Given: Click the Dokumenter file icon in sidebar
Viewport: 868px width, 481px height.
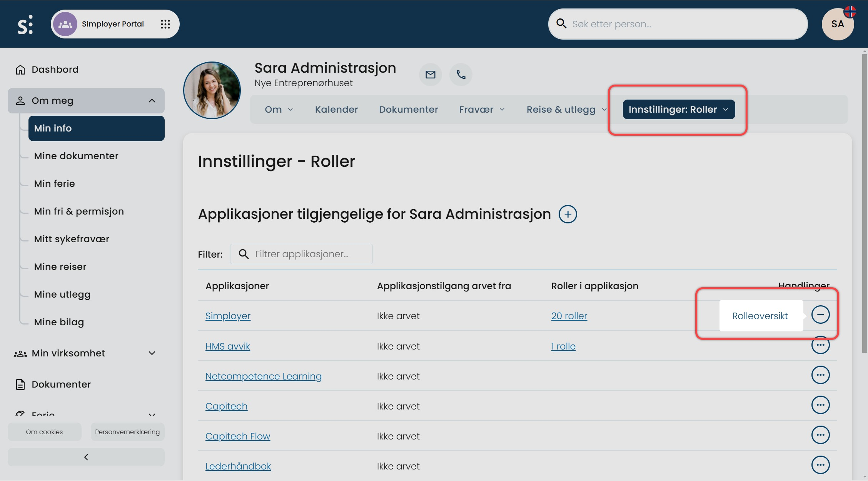Looking at the screenshot, I should pyautogui.click(x=20, y=384).
